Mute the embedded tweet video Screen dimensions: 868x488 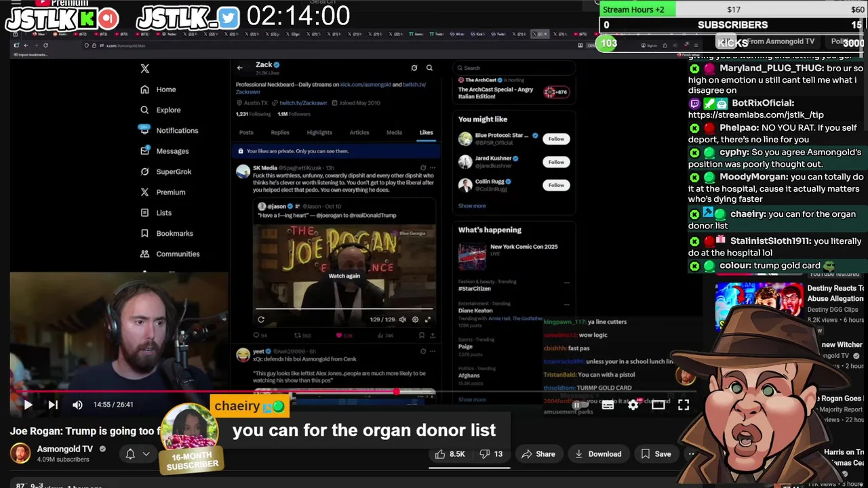(x=403, y=319)
